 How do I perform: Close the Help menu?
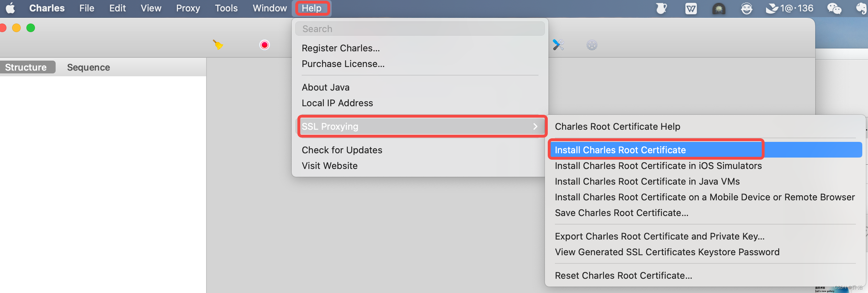click(312, 8)
